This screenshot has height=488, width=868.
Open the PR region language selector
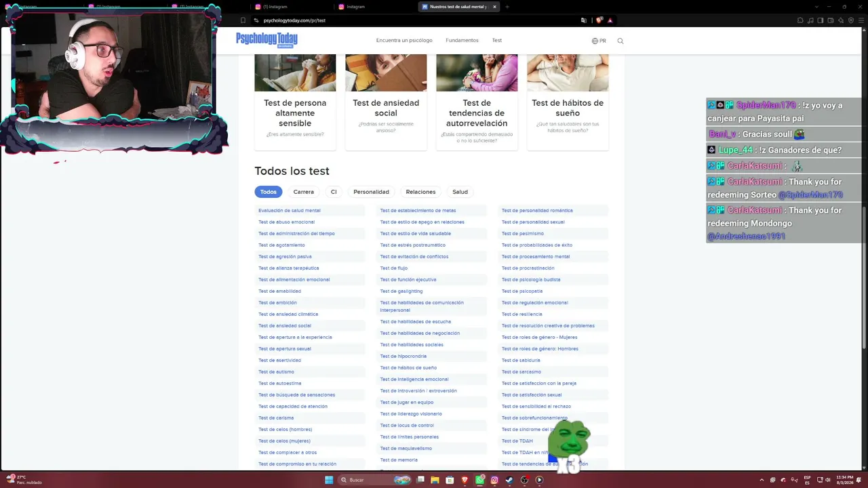pos(599,41)
